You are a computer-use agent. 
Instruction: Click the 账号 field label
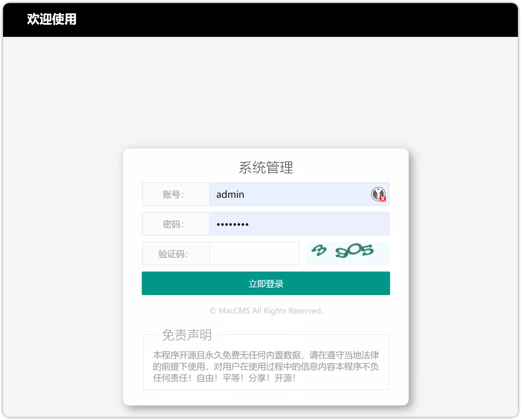point(173,194)
